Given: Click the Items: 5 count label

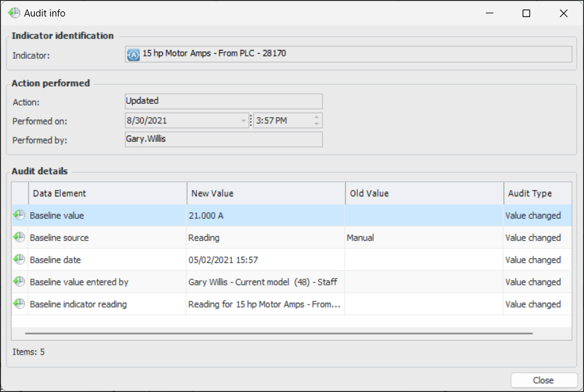Looking at the screenshot, I should pyautogui.click(x=29, y=352).
